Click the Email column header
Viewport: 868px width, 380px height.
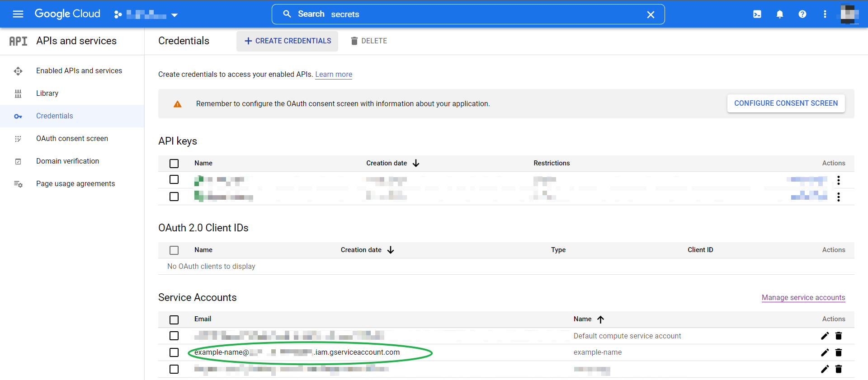(203, 319)
